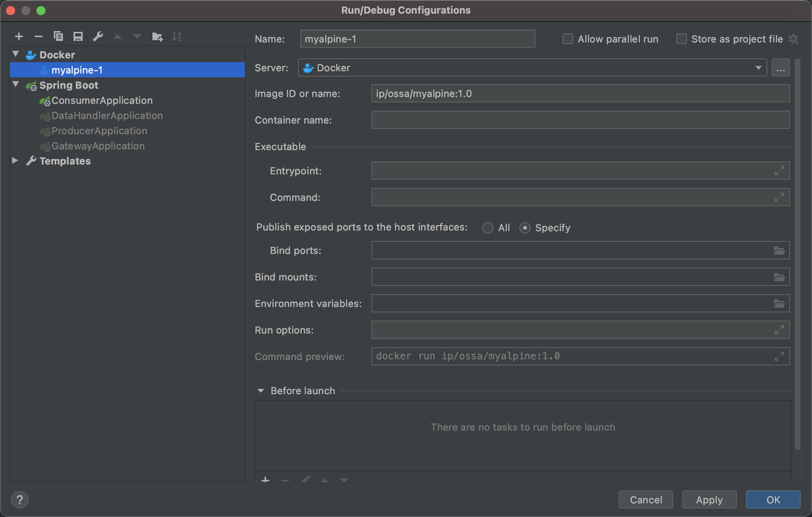Sort configurations alphabetically
This screenshot has height=517, width=812.
pyautogui.click(x=177, y=36)
